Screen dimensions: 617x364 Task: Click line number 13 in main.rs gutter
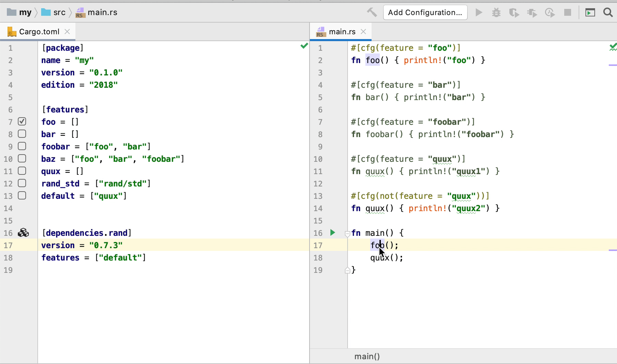coord(318,196)
